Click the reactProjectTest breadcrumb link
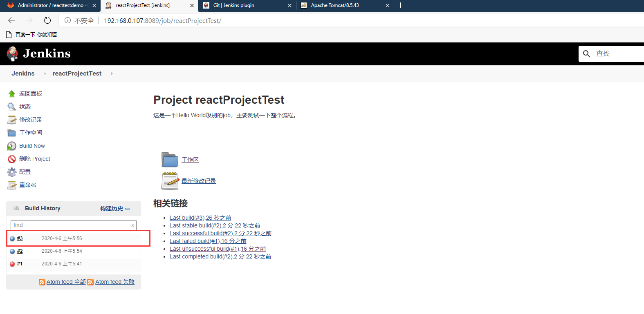The height and width of the screenshot is (314, 644). (77, 73)
